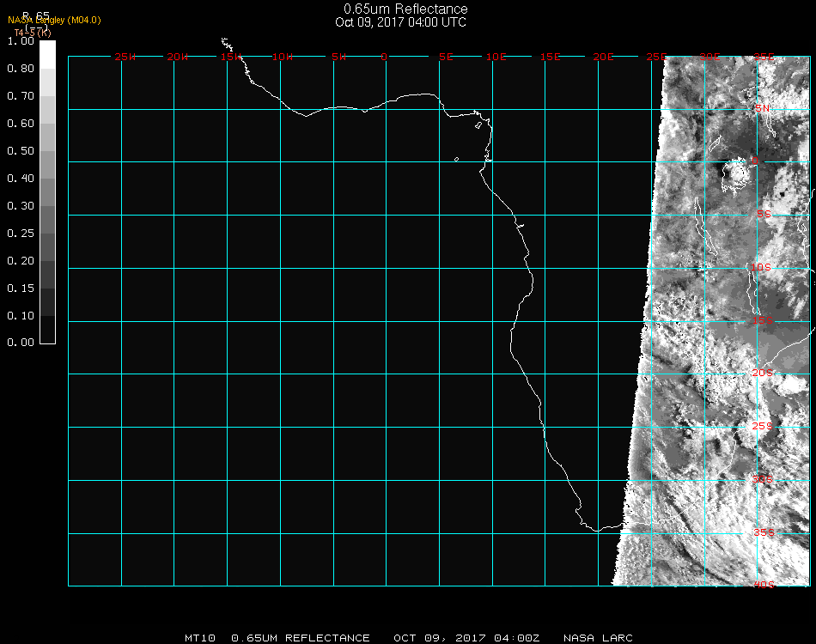Click the "0.65um Reflectance" title text
The height and width of the screenshot is (644, 816).
pos(405,9)
